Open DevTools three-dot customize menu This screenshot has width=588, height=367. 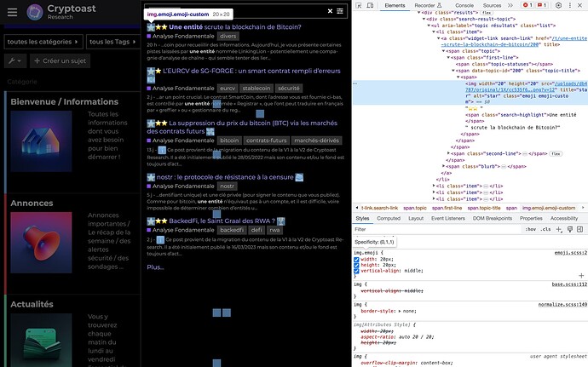click(569, 5)
